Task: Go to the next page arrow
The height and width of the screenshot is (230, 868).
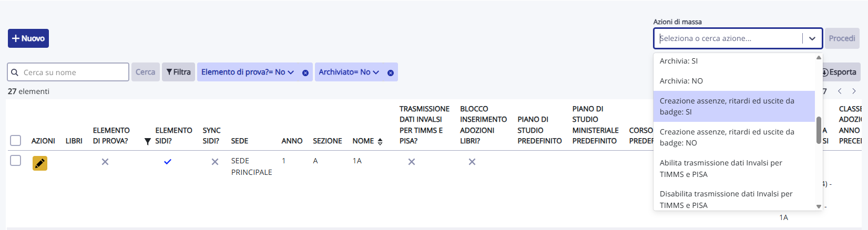Action: point(854,91)
